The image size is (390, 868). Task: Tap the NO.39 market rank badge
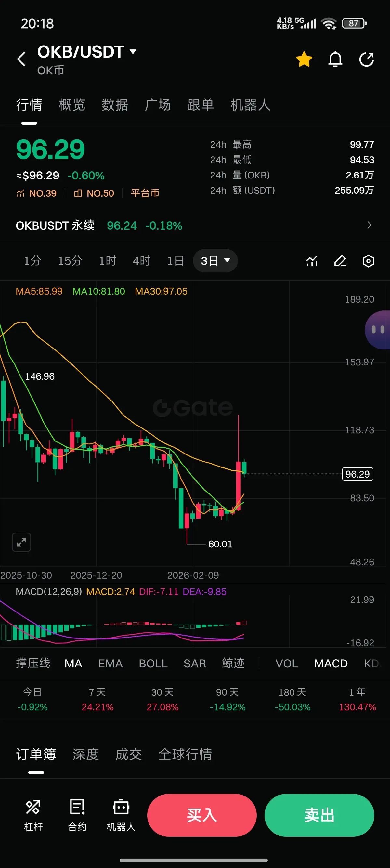[x=36, y=193]
